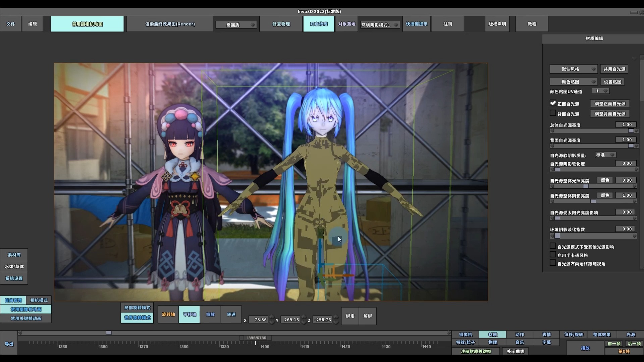Click the X coordinate field

pos(259,320)
